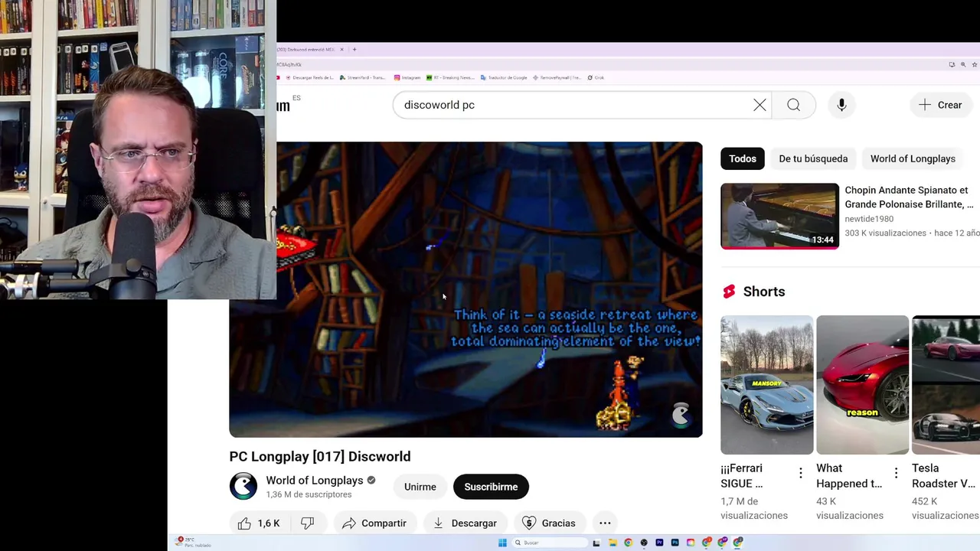
Task: Bookmark this page with the star icon
Action: [x=975, y=64]
